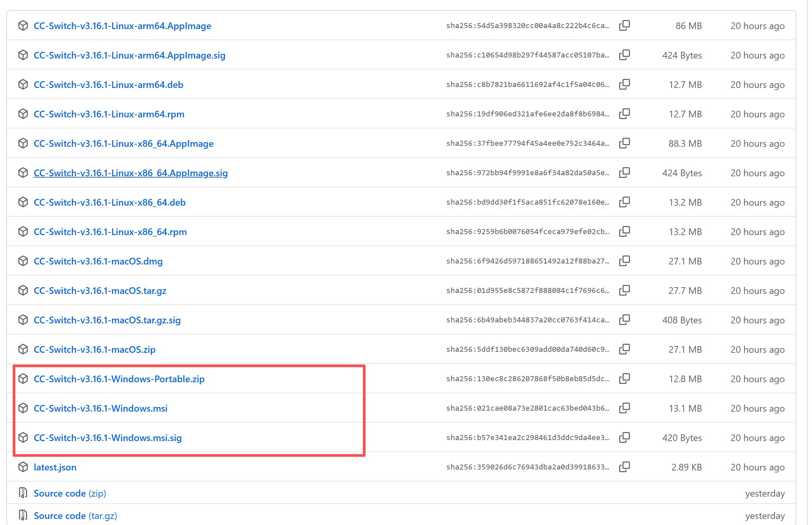Click package icon beside macOS.dmg
The height and width of the screenshot is (525, 812).
click(23, 261)
